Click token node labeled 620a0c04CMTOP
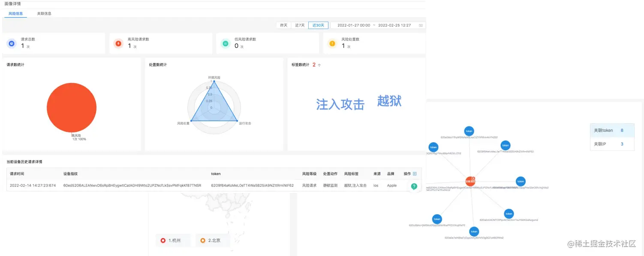Viewport: 644px width, 256px height. (509, 213)
